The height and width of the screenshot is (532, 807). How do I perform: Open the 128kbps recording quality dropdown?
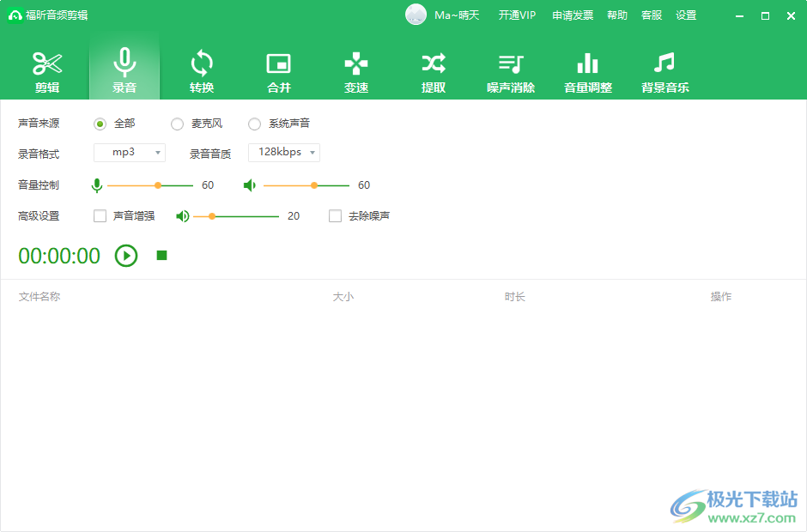coord(284,152)
